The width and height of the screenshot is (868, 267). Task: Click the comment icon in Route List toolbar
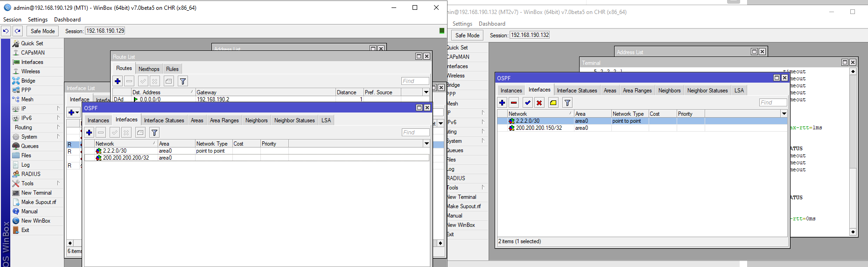pyautogui.click(x=169, y=81)
